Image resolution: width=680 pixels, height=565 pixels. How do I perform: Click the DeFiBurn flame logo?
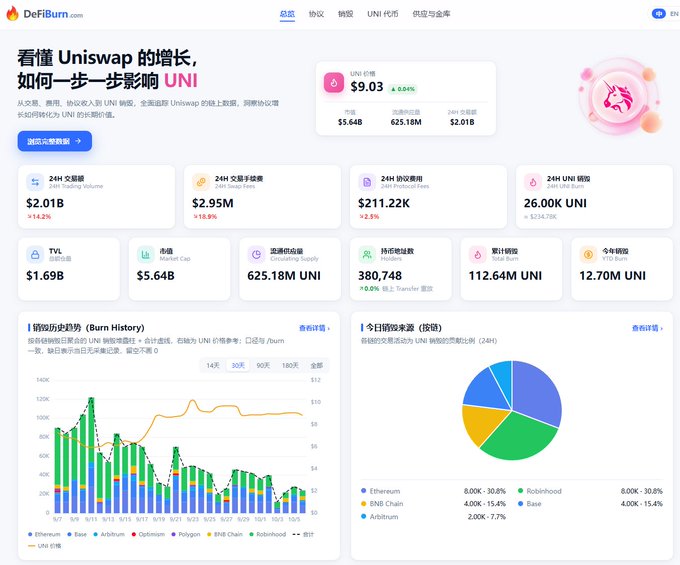pos(12,13)
